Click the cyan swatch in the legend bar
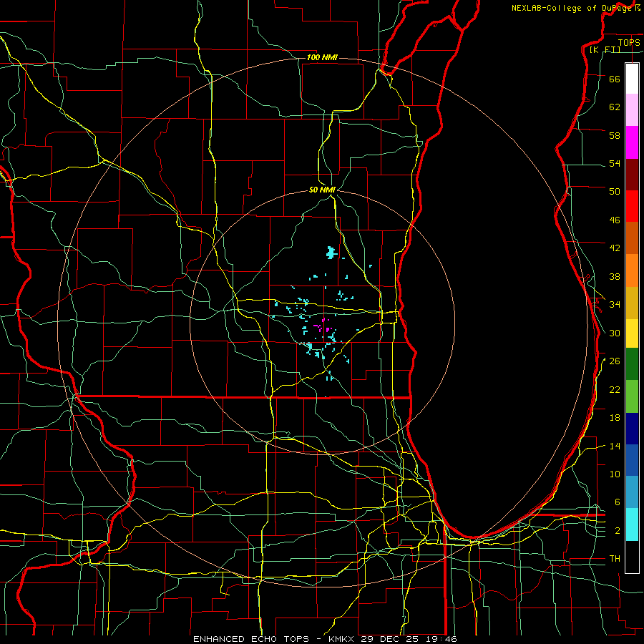The height and width of the screenshot is (644, 644). point(632,525)
